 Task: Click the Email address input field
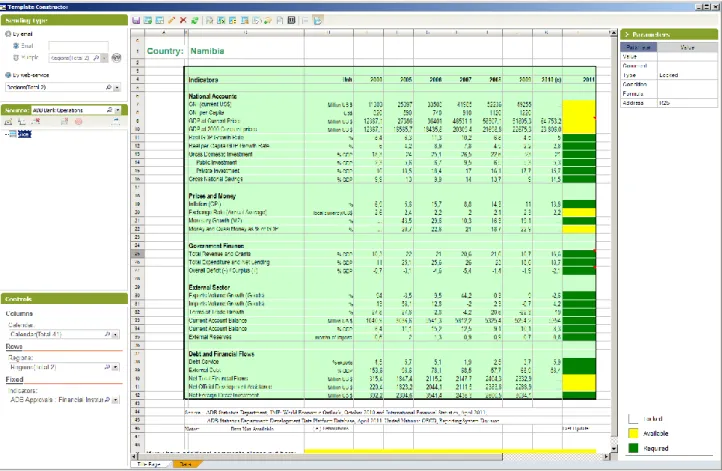[x=78, y=46]
